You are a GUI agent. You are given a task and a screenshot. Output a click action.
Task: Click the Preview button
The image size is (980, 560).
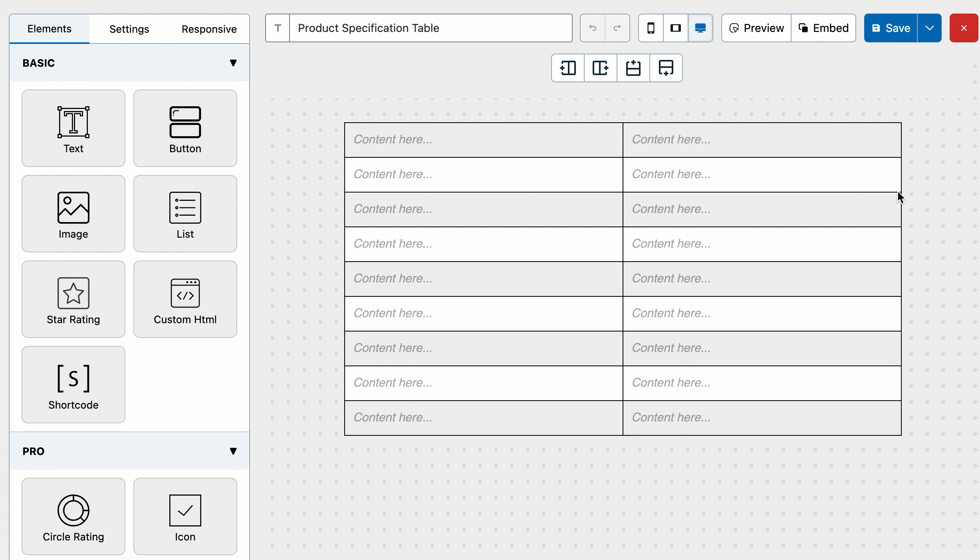click(x=756, y=28)
